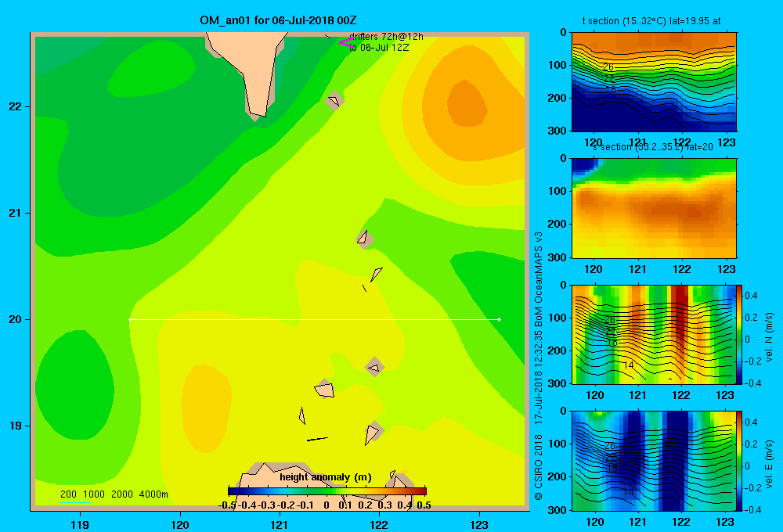This screenshot has width=783, height=532.
Task: Click the 'vel. N (m/s)' axis label
Action: pos(769,337)
